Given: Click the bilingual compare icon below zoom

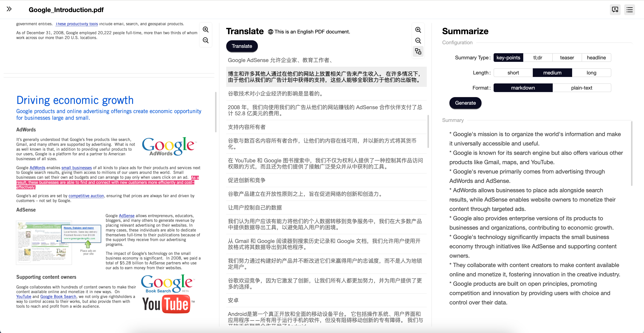Looking at the screenshot, I should [418, 51].
